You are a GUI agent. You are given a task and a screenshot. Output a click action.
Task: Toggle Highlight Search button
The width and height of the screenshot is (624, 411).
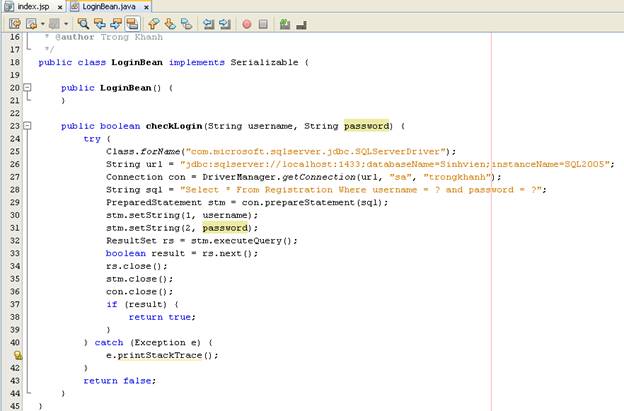[132, 24]
